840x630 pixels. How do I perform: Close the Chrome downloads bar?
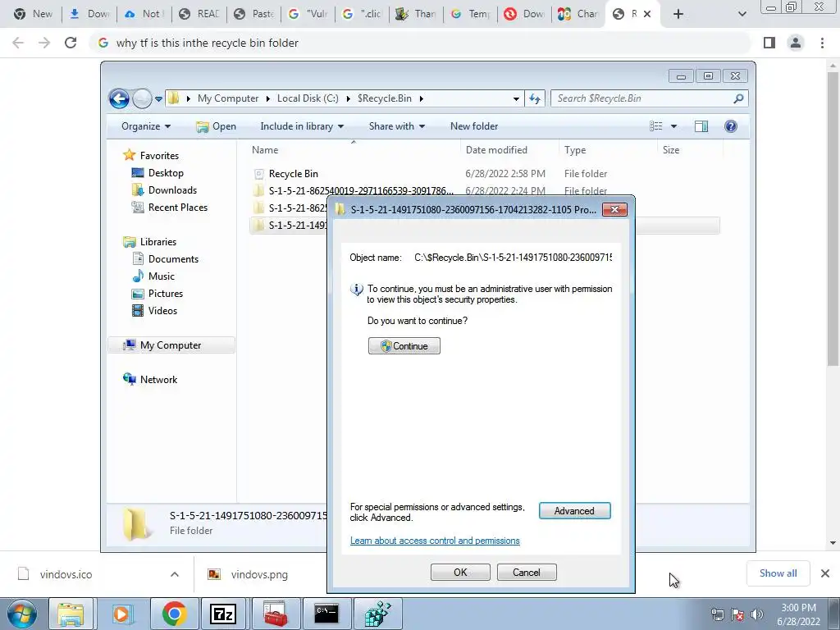tap(825, 573)
